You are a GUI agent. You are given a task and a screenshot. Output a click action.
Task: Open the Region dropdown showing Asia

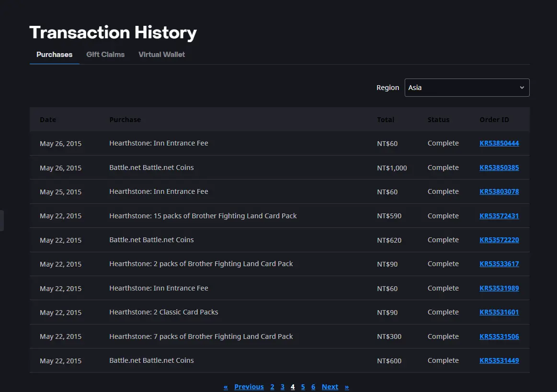point(467,87)
